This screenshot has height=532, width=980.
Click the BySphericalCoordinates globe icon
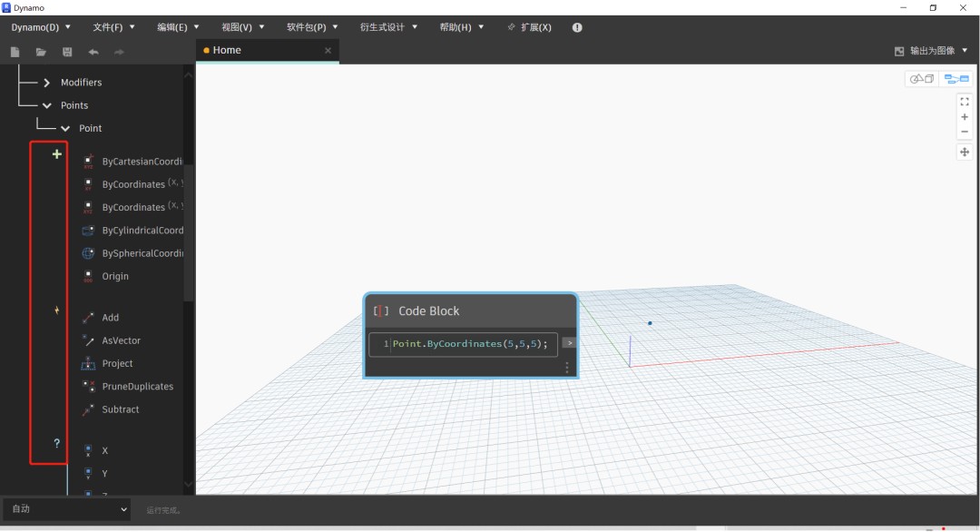coord(88,253)
